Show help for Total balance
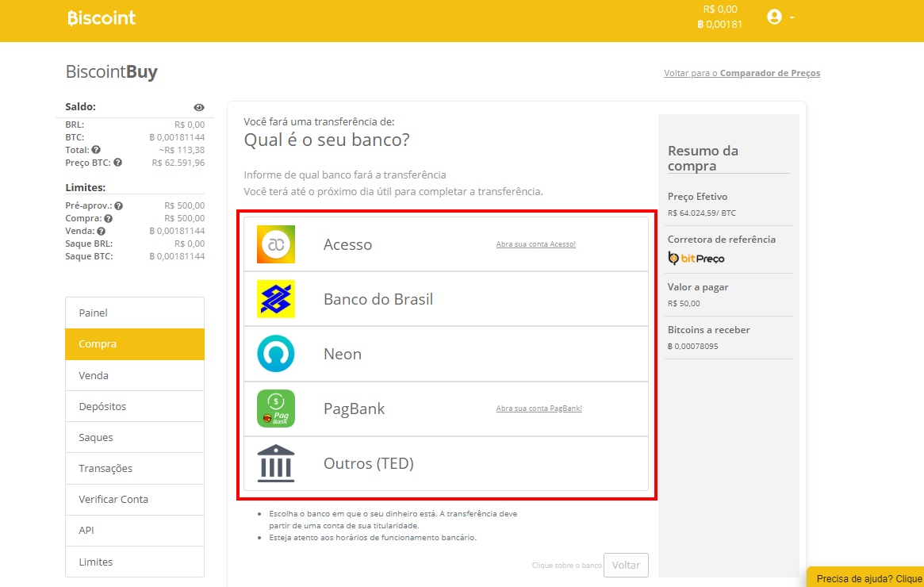The image size is (924, 587). 96,150
